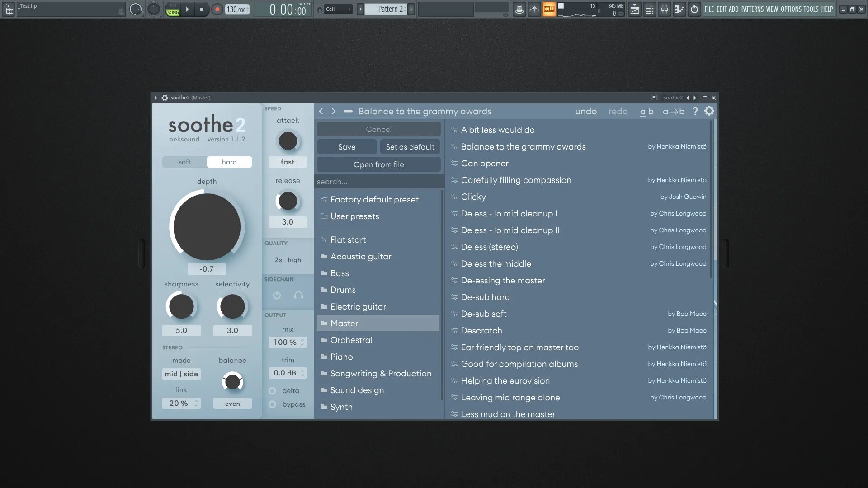This screenshot has height=488, width=868.
Task: Stop playback with the stop button
Action: point(202,9)
